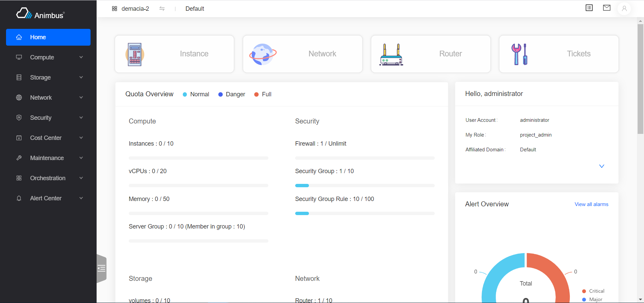Click the region grid icon beside demacia-2
The image size is (644, 303).
click(x=114, y=9)
